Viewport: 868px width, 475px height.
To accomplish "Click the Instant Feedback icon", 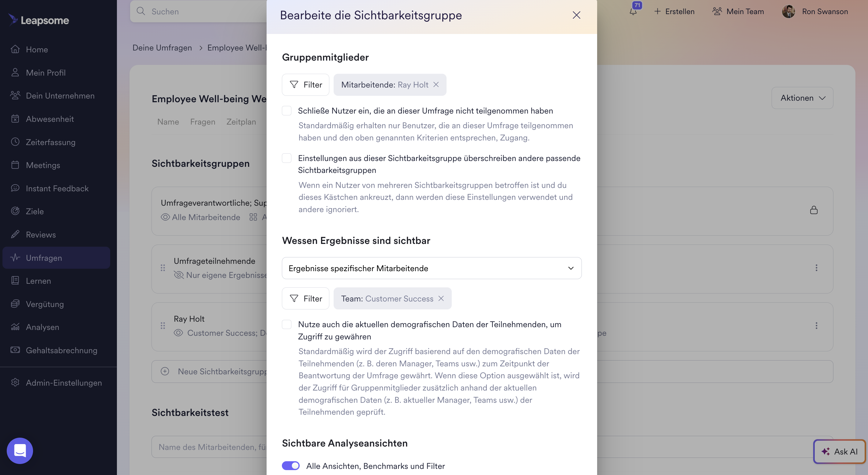I will 15,188.
